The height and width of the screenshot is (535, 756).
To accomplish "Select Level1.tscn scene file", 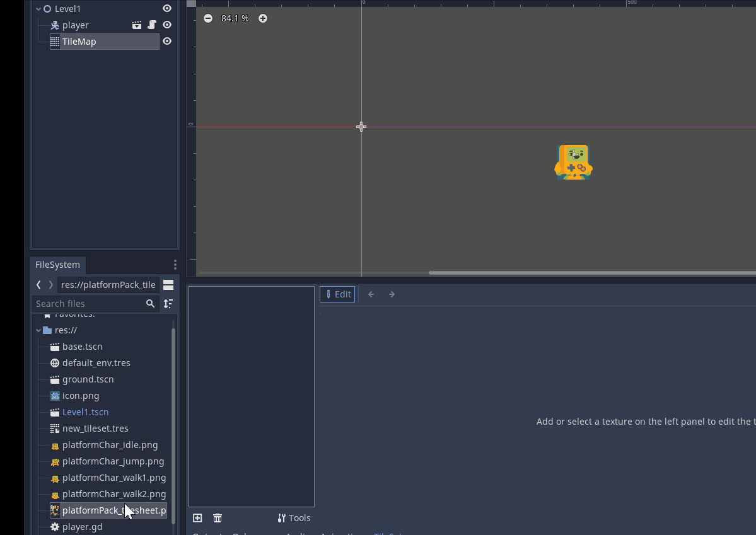I will [85, 412].
